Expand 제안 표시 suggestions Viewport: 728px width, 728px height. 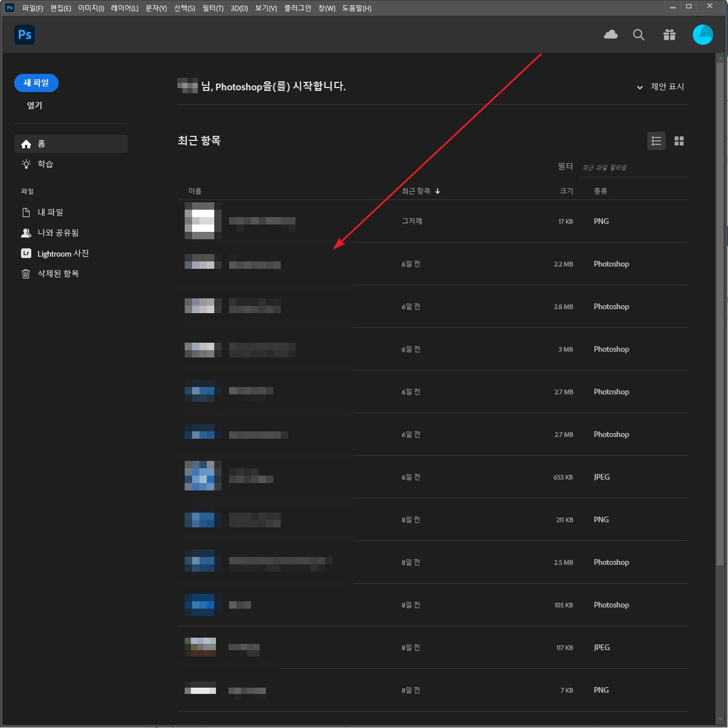coord(660,87)
